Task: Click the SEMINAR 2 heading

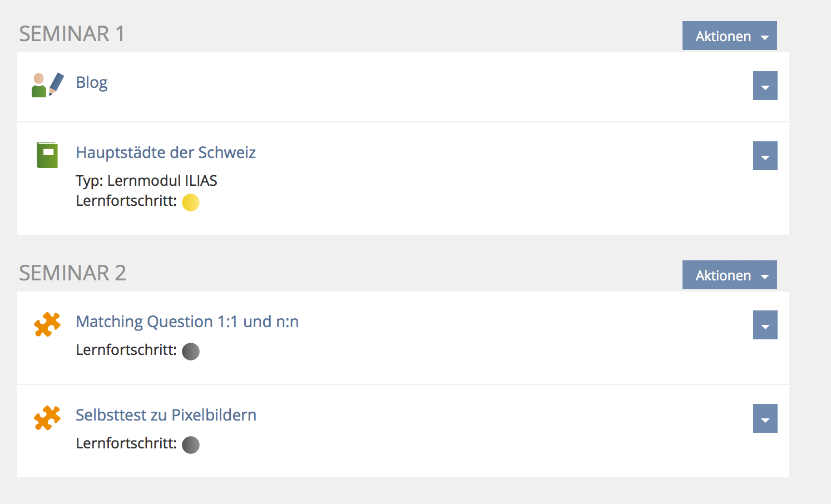Action: tap(73, 273)
